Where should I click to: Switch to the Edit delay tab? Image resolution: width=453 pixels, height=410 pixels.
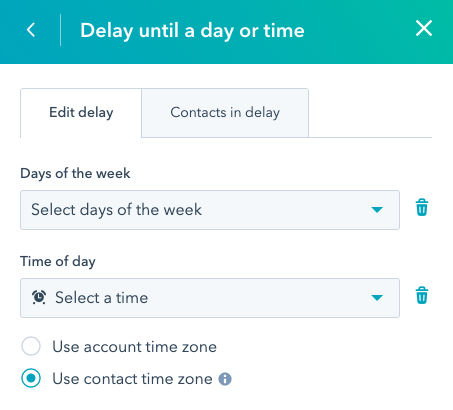point(81,113)
